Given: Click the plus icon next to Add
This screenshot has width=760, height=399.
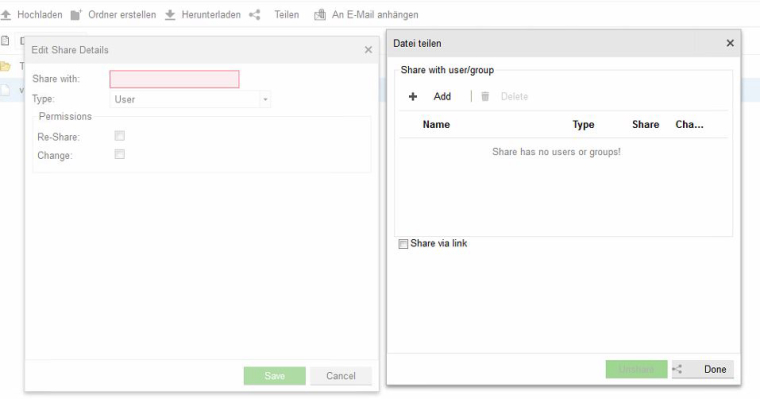Looking at the screenshot, I should 413,96.
